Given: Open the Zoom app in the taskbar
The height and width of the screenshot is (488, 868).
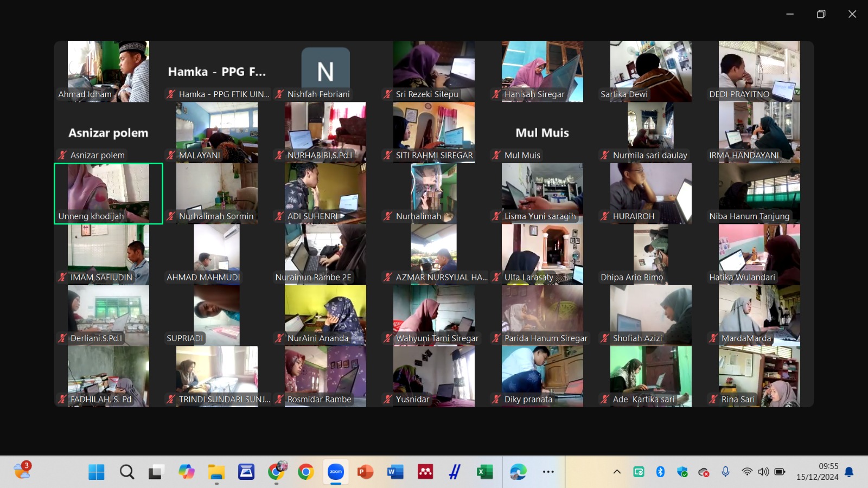Looking at the screenshot, I should point(336,472).
